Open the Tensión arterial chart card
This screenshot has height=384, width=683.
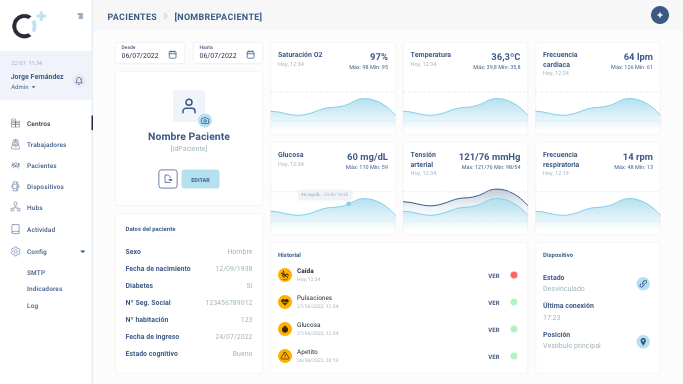pos(465,189)
